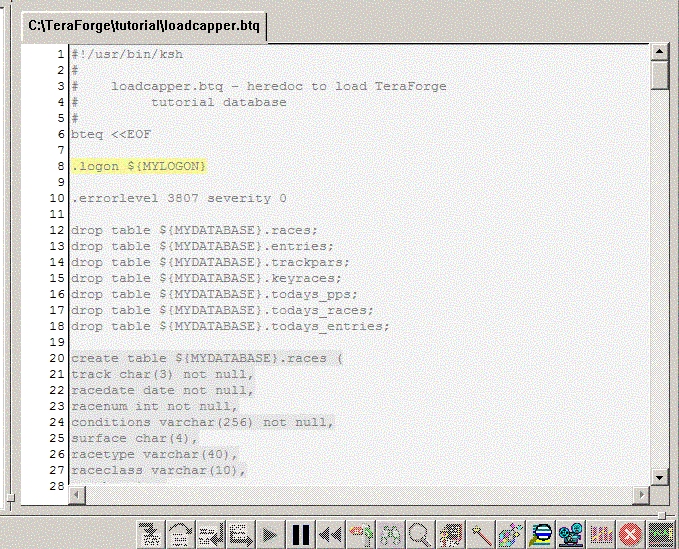Screen dimensions: 679x549
Task: Click the drop table todays_pps statement
Action: pyautogui.click(x=214, y=294)
